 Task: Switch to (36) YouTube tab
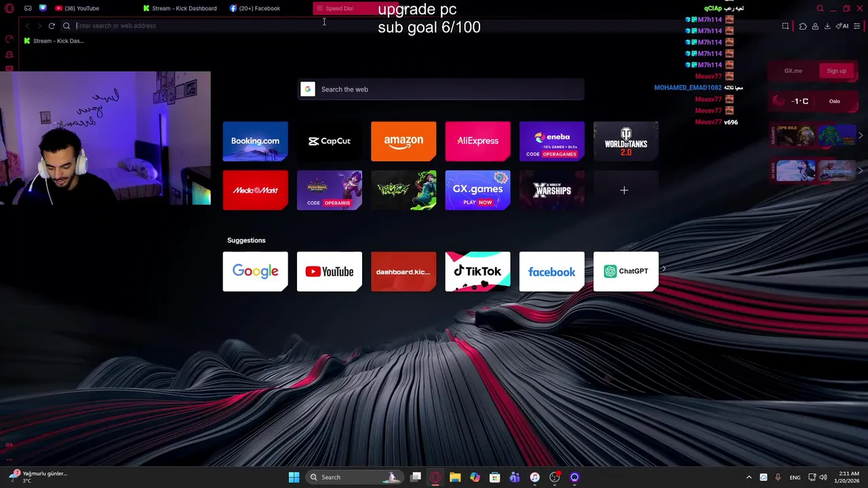tap(77, 8)
